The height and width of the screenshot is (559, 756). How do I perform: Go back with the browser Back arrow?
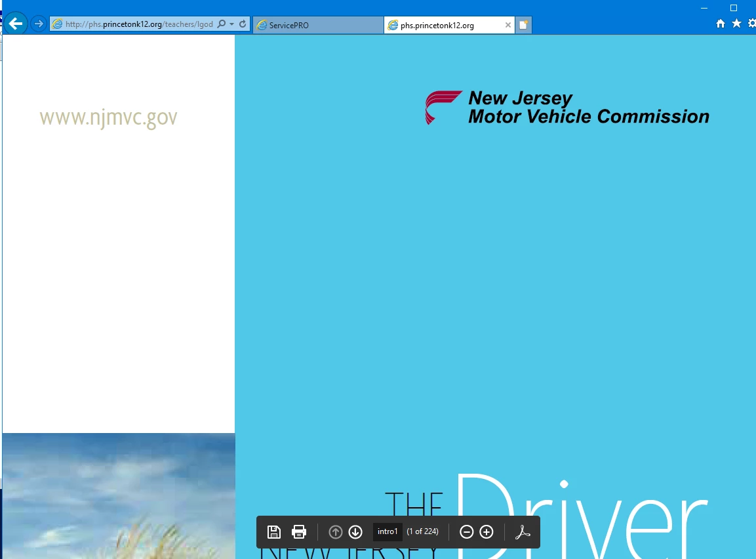16,24
